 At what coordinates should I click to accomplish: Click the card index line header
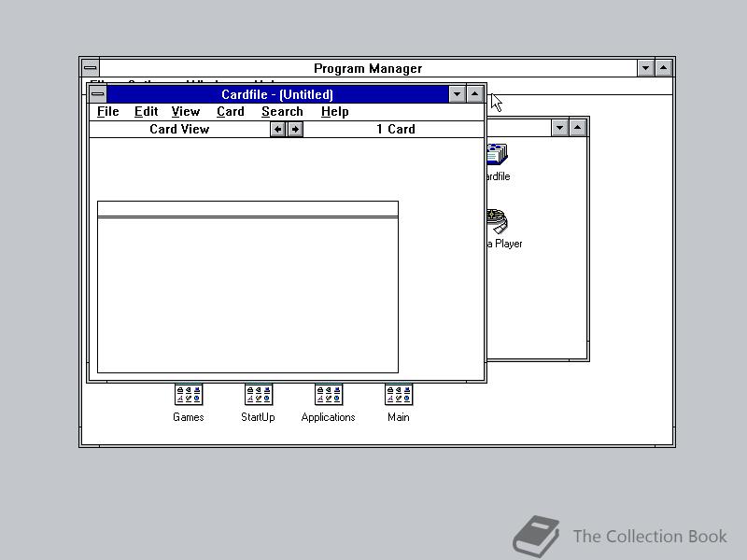pos(247,208)
